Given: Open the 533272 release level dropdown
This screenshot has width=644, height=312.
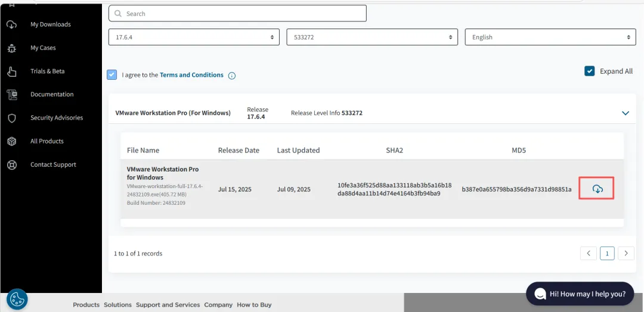Looking at the screenshot, I should 372,37.
